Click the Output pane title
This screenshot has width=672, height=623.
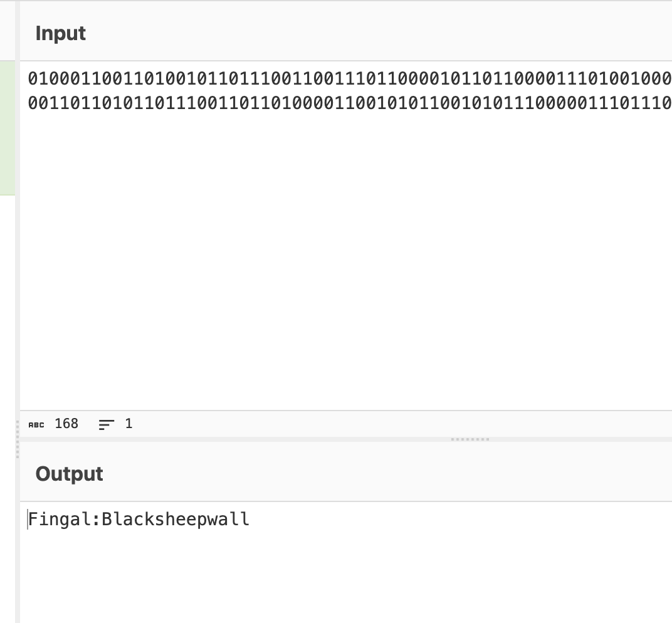pos(69,473)
